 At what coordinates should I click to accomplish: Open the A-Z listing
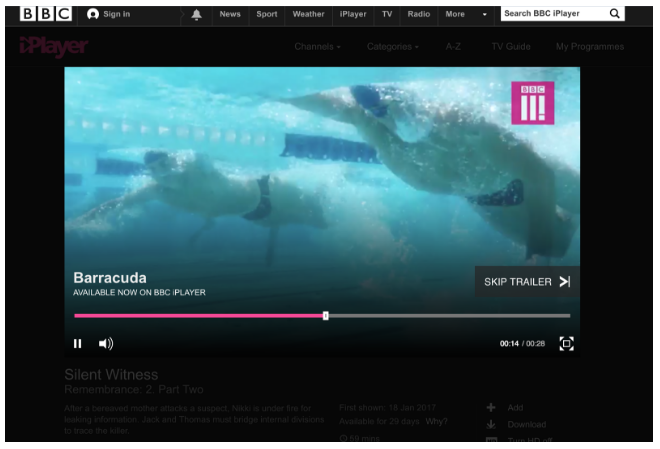pyautogui.click(x=453, y=47)
